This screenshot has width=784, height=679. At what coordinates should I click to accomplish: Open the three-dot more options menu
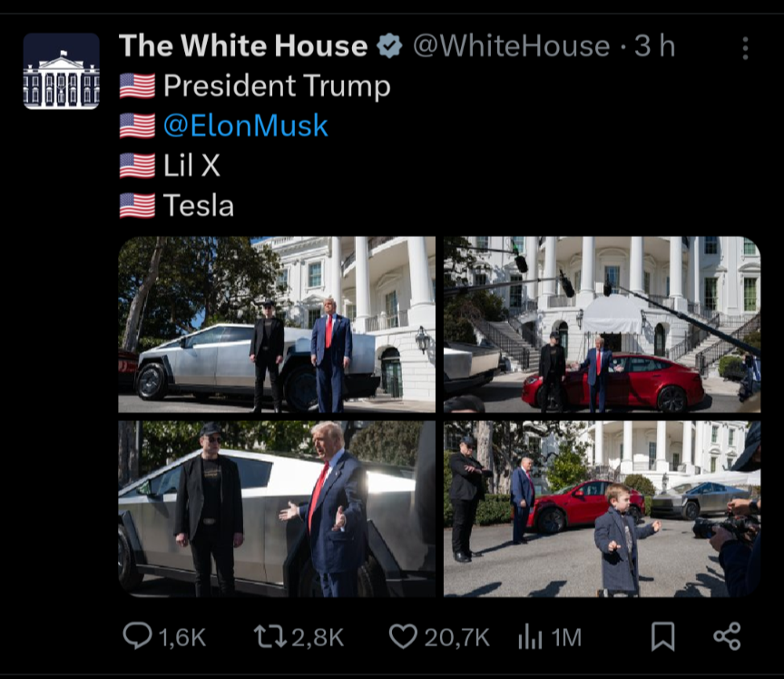(x=745, y=48)
